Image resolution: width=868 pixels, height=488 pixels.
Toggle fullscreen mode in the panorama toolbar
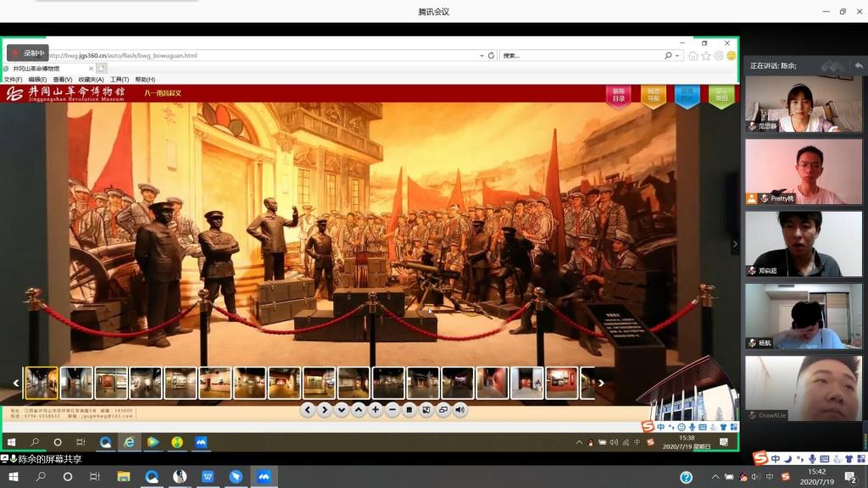coord(443,410)
